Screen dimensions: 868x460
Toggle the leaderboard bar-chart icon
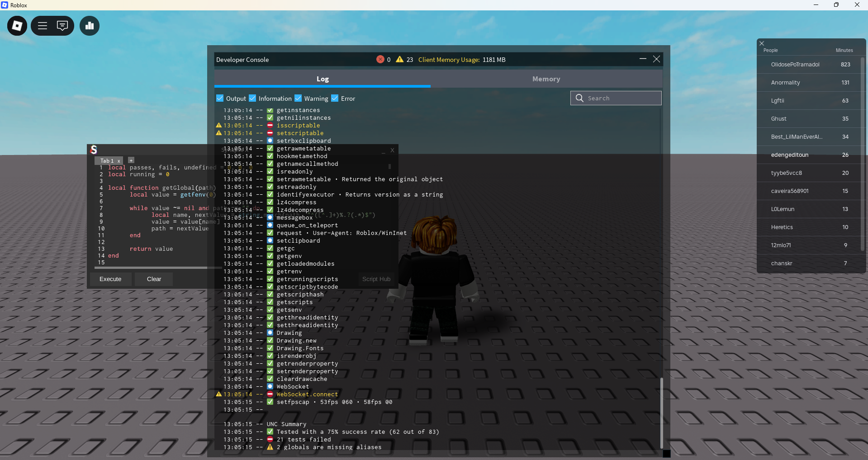90,26
